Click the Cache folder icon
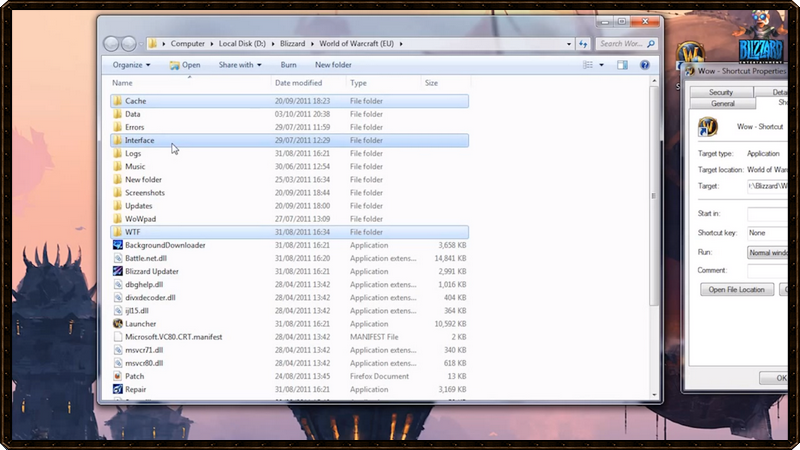800x450 pixels. (x=117, y=101)
